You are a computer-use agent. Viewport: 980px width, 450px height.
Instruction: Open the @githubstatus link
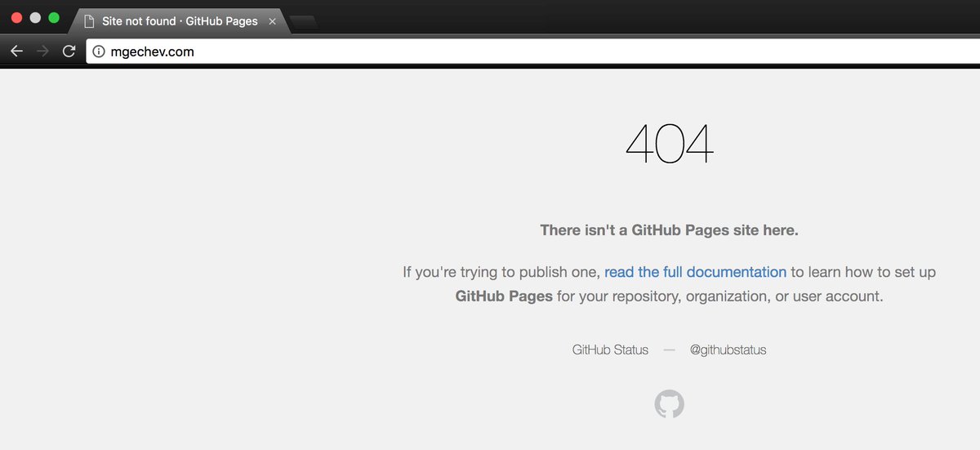coord(728,350)
